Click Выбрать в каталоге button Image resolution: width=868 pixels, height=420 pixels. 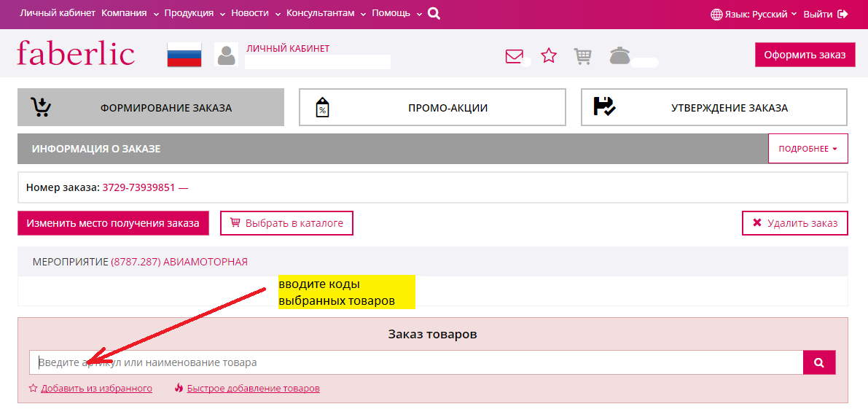286,223
